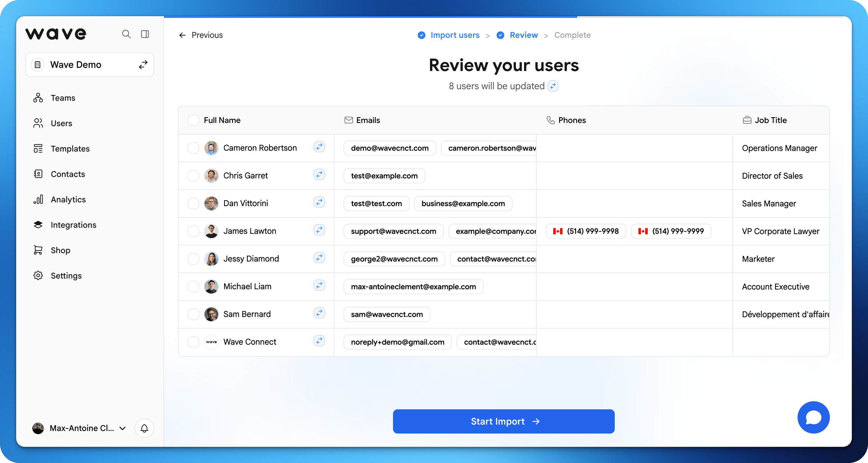The image size is (868, 463).
Task: Click Operations Manager job title
Action: click(x=779, y=148)
